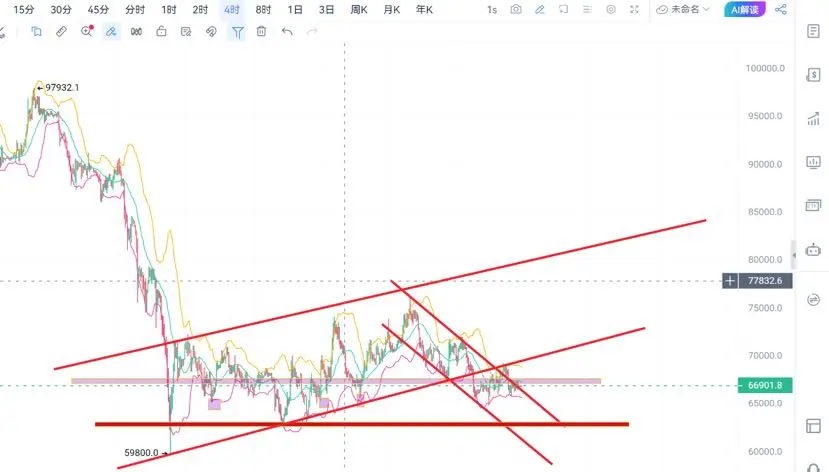Delete drawings with trash icon
The image size is (829, 472).
click(261, 32)
